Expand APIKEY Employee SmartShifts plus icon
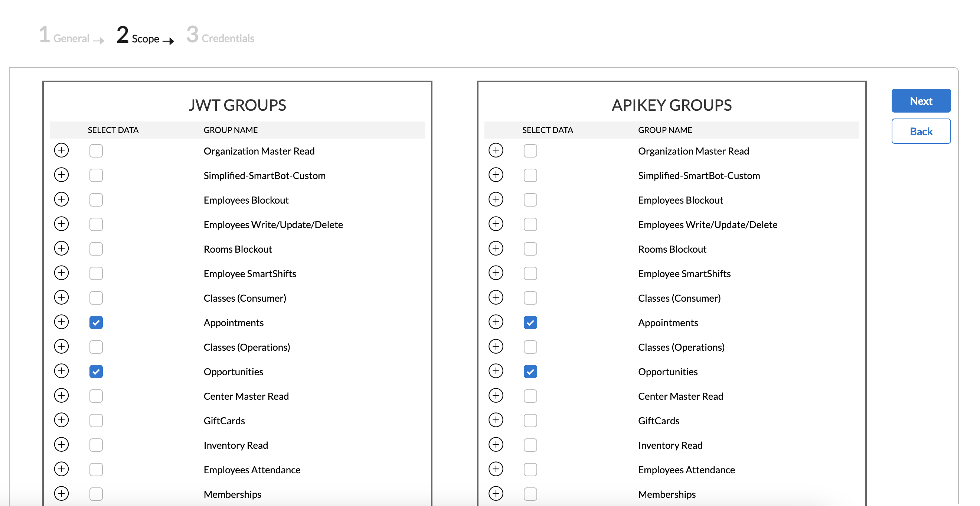 [x=496, y=273]
